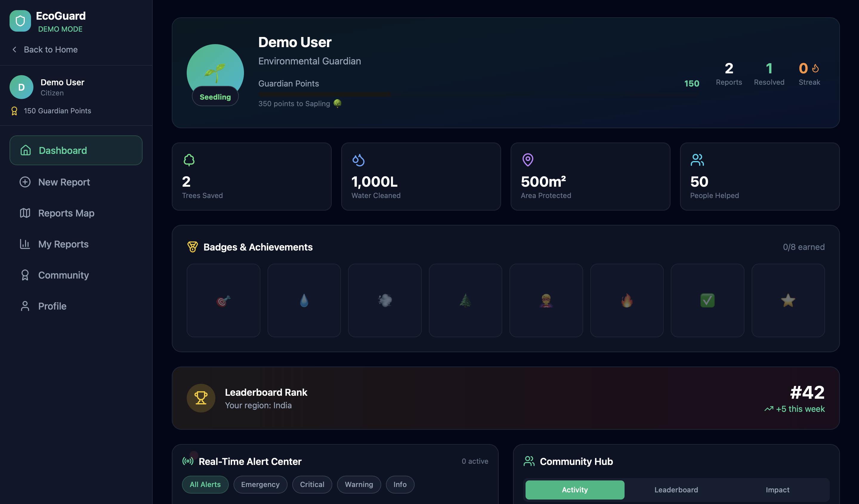Toggle the Emergency alert filter
Screen dimensions: 859x504
tap(260, 484)
